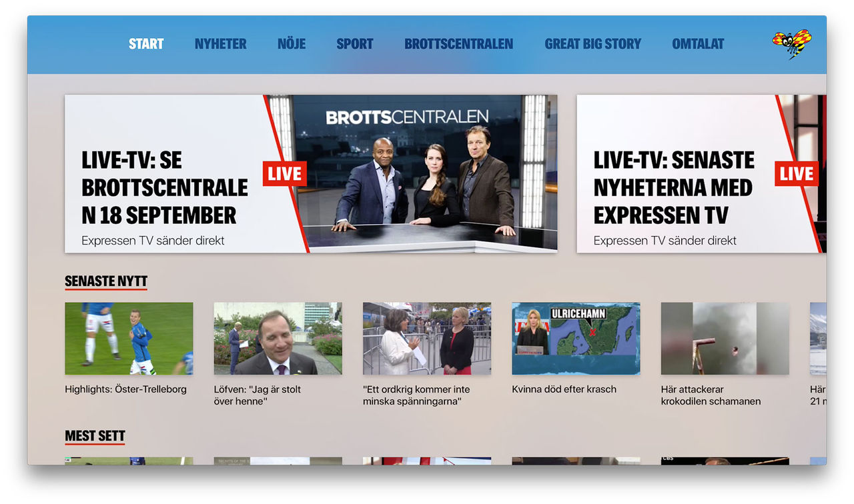This screenshot has width=854, height=504.
Task: Click the title "Ett ordkrig kommer inte minska spänningarna"
Action: [x=416, y=395]
